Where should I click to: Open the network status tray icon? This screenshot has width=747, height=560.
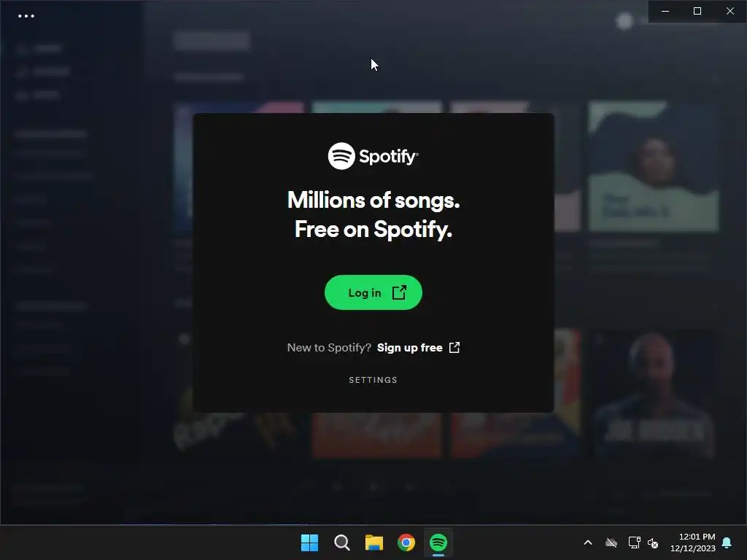(x=634, y=542)
